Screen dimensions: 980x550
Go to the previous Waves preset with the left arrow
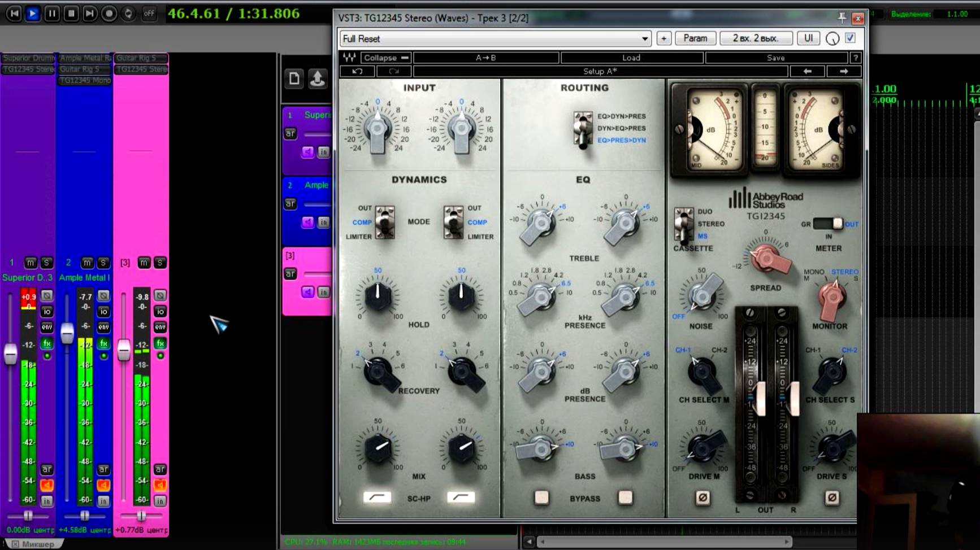[x=807, y=71]
